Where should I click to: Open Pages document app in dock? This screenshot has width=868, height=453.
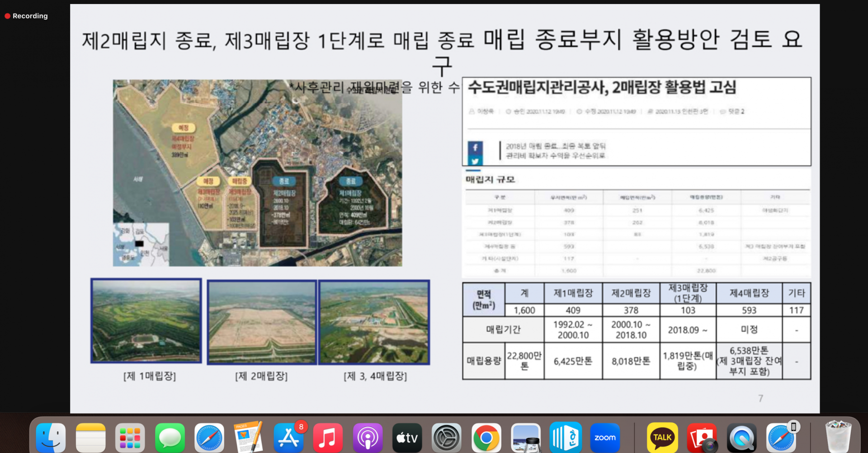pos(248,438)
